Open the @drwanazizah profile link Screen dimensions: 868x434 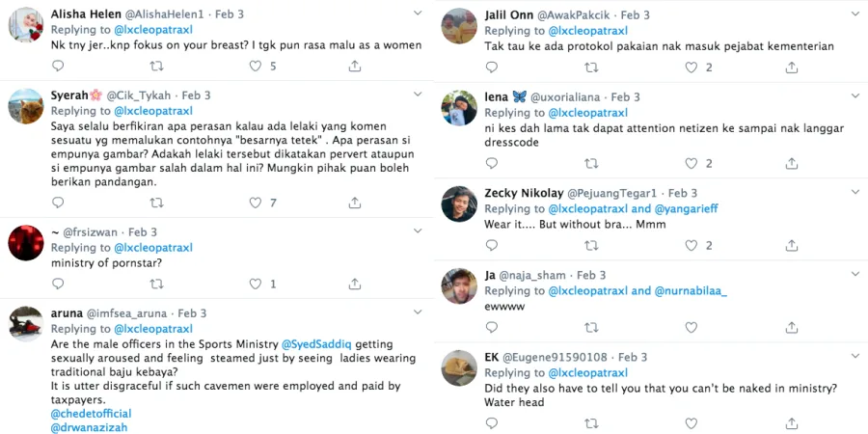click(89, 426)
